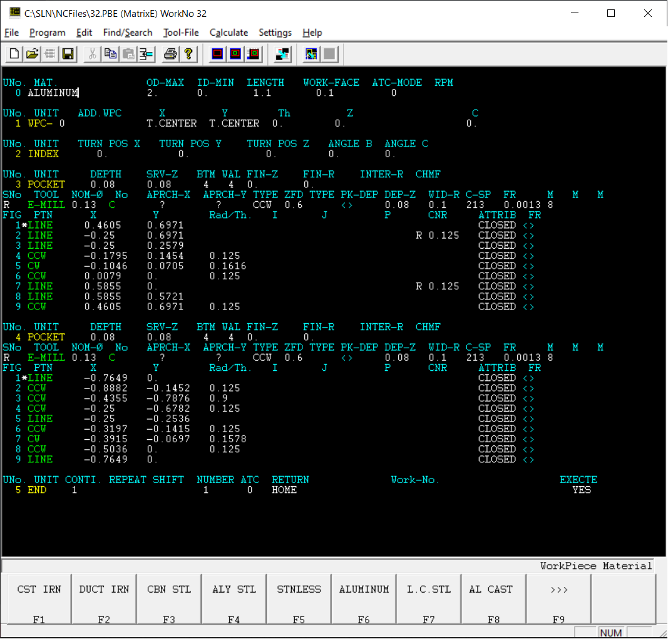This screenshot has height=644, width=668.
Task: Choose ALUMINUM material F6
Action: pos(364,598)
